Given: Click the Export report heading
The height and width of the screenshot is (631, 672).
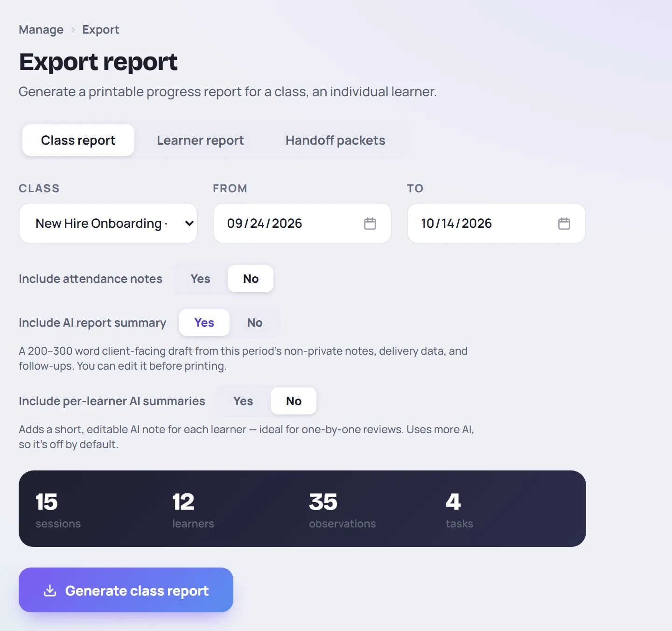Looking at the screenshot, I should tap(98, 62).
